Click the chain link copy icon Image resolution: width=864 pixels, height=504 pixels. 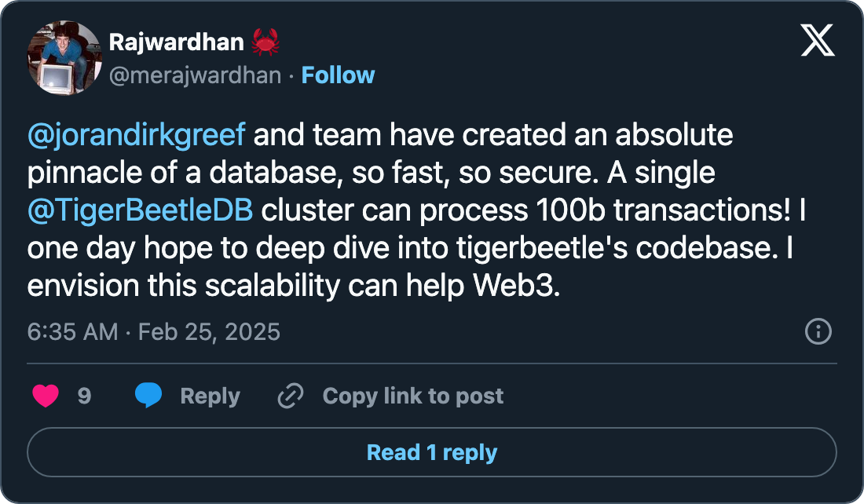click(x=291, y=396)
